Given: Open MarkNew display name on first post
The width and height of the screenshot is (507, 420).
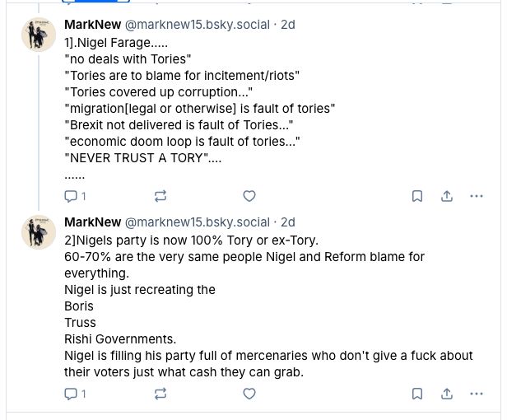Looking at the screenshot, I should coord(92,25).
